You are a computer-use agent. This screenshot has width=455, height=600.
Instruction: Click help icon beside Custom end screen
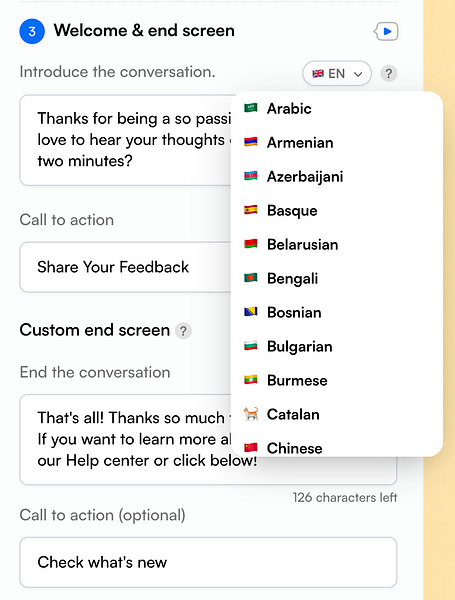(x=183, y=331)
